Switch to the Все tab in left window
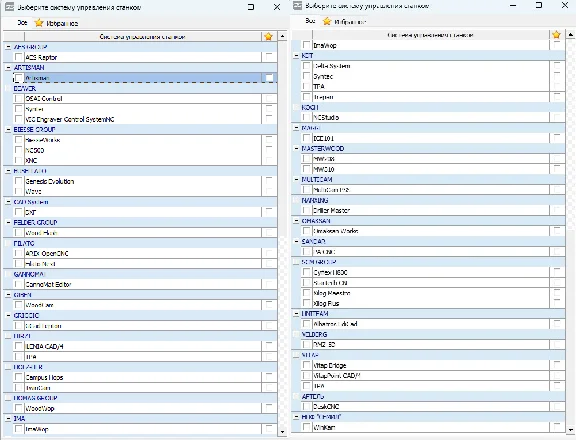Viewport: 576px width, 440px height. 22,23
